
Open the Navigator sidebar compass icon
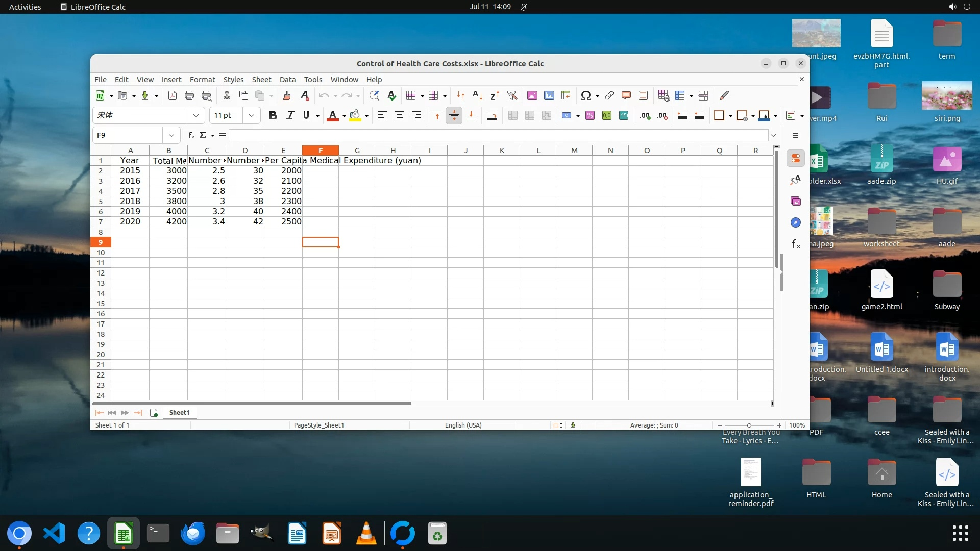click(x=796, y=222)
